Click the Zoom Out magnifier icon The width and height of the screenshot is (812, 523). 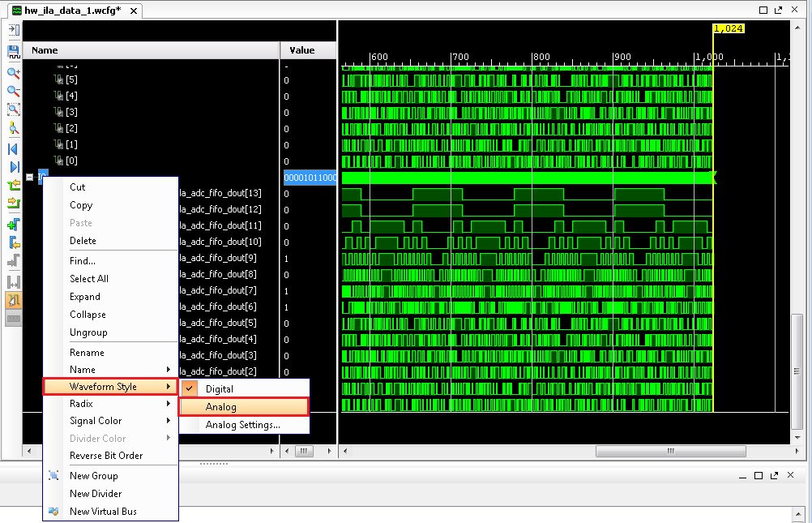click(x=14, y=92)
